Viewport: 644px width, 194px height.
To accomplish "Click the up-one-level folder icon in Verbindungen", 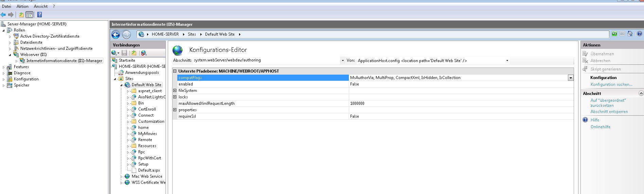I will (134, 53).
